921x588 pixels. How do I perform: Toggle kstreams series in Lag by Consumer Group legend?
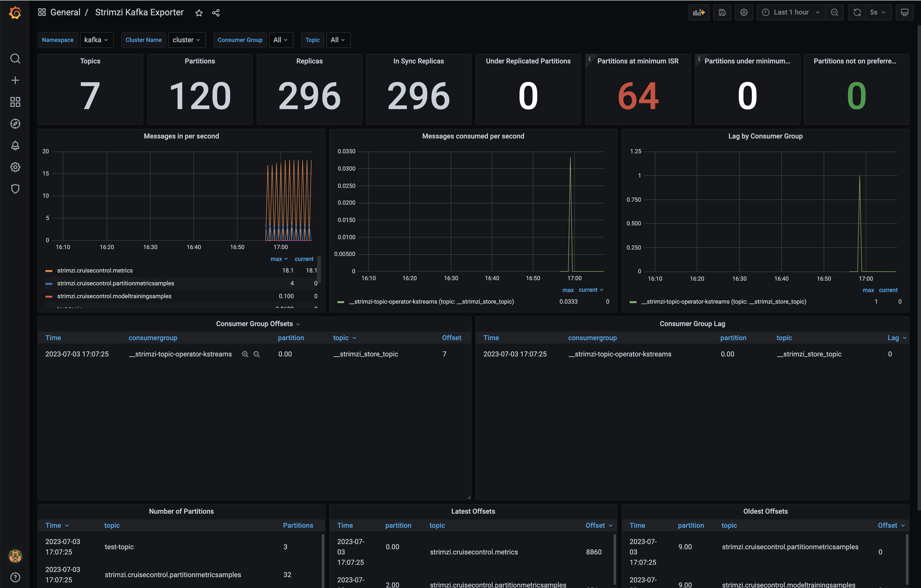tap(724, 302)
